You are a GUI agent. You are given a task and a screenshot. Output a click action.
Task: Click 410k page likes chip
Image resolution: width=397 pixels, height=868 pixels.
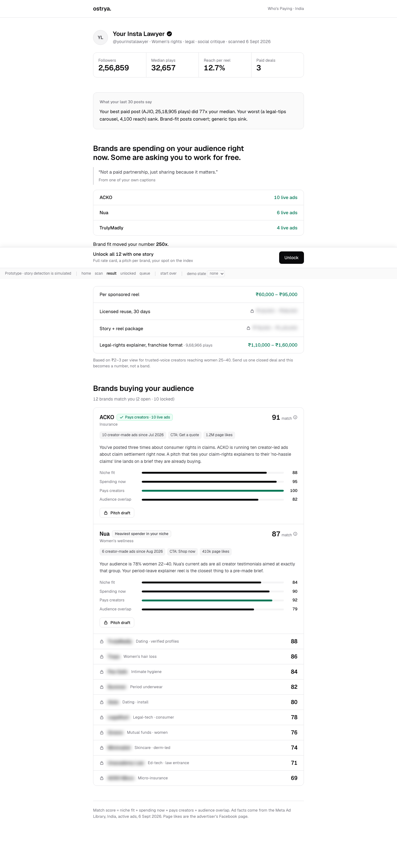pyautogui.click(x=216, y=551)
